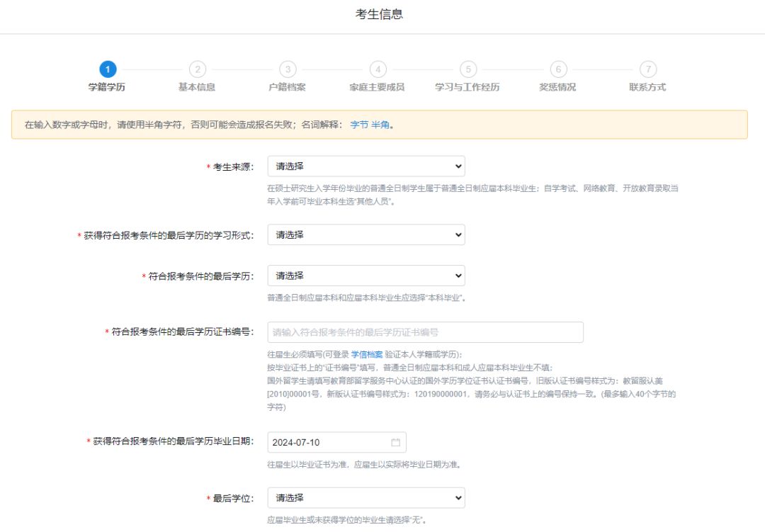
Task: Follow the 学信档案 link
Action: (x=367, y=354)
